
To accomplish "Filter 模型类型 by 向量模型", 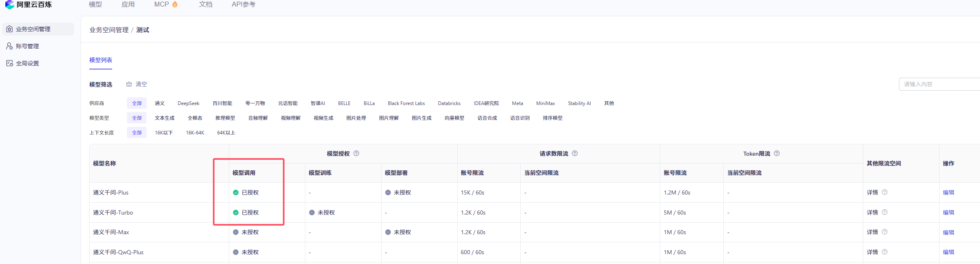I will click(454, 118).
